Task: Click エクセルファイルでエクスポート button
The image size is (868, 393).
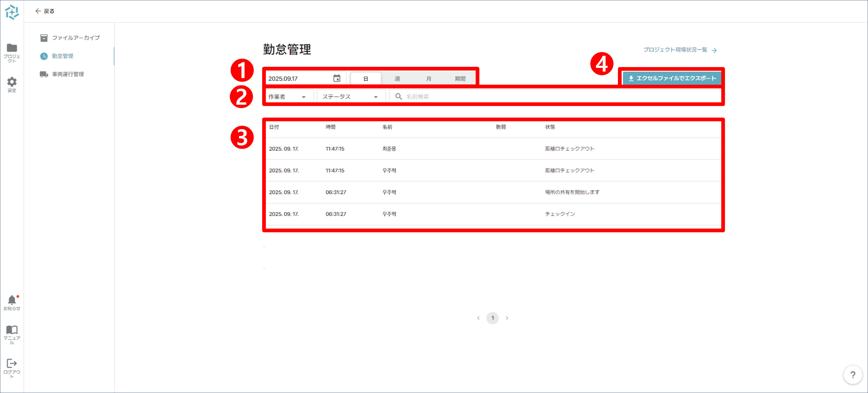Action: click(672, 78)
